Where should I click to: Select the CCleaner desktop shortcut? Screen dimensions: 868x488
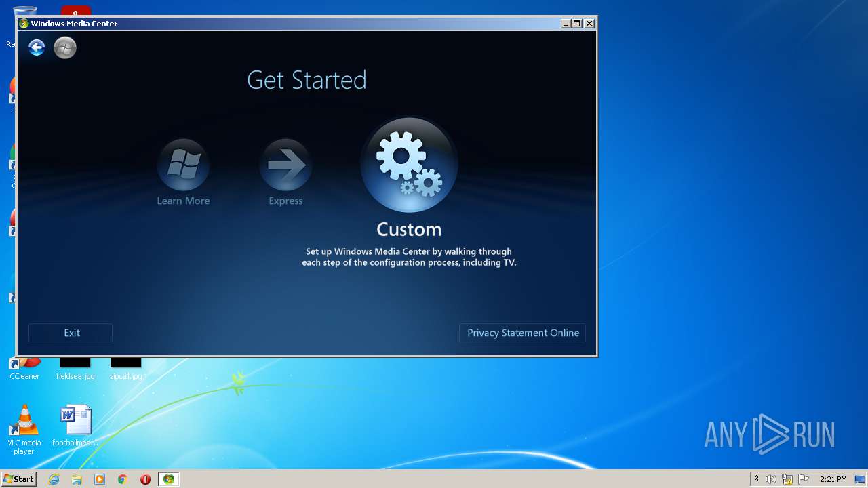(24, 369)
